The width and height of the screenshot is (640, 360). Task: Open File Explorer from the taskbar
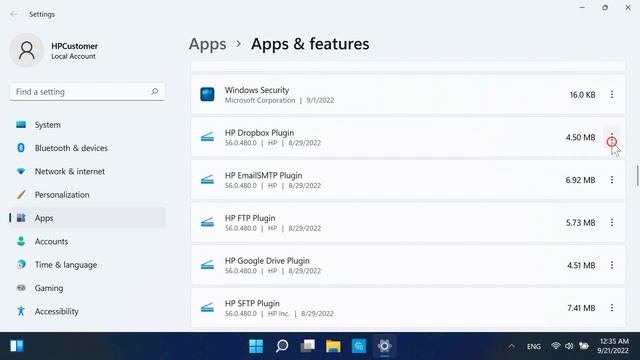click(x=333, y=346)
